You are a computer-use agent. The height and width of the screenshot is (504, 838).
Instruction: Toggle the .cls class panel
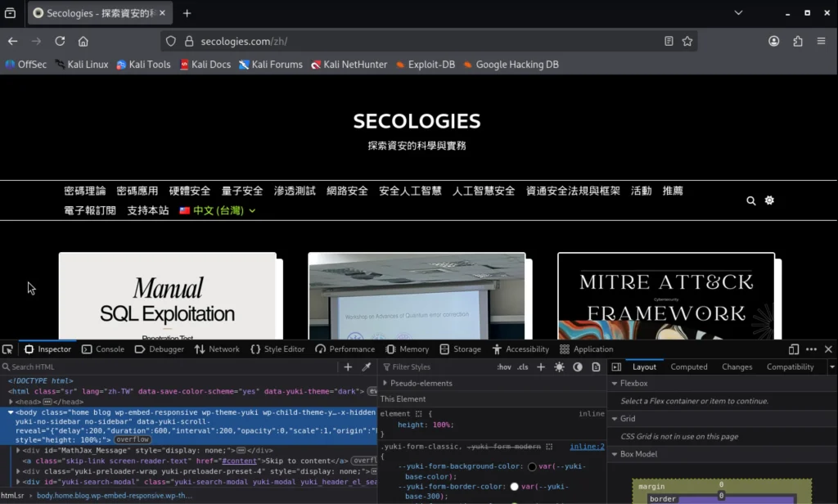coord(523,367)
